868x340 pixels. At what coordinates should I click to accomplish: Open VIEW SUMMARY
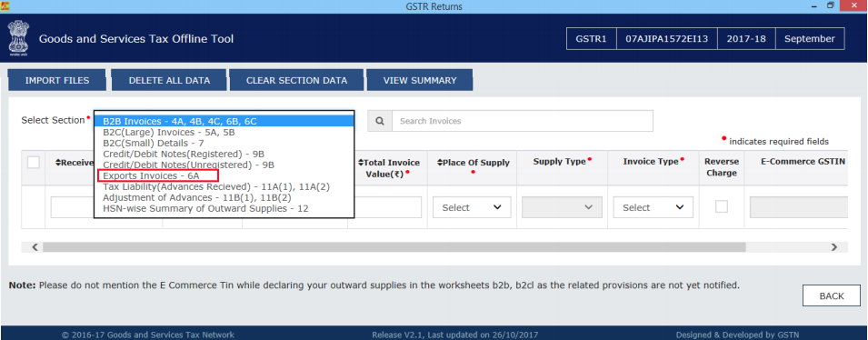pyautogui.click(x=420, y=80)
